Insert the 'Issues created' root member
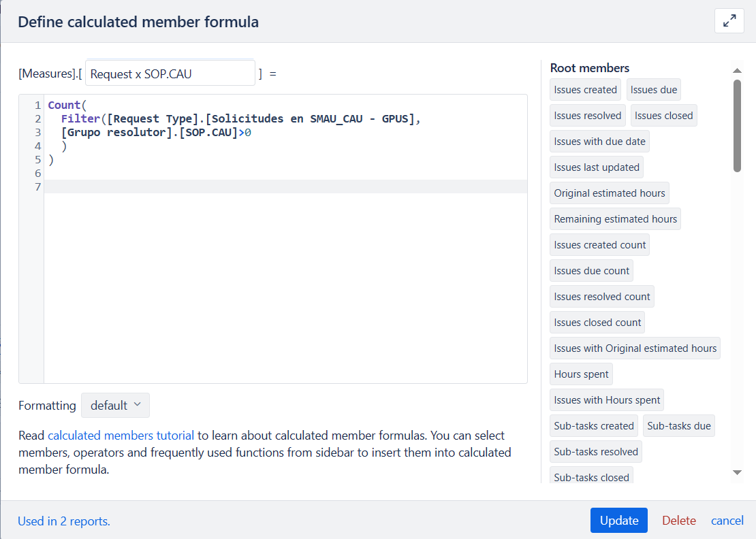Viewport: 756px width, 539px height. (584, 89)
